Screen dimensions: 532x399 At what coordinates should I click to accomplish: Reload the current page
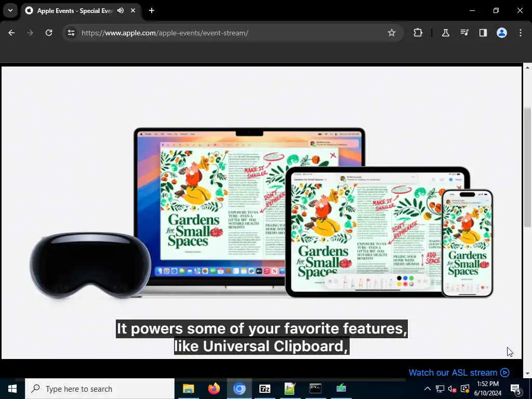click(49, 33)
